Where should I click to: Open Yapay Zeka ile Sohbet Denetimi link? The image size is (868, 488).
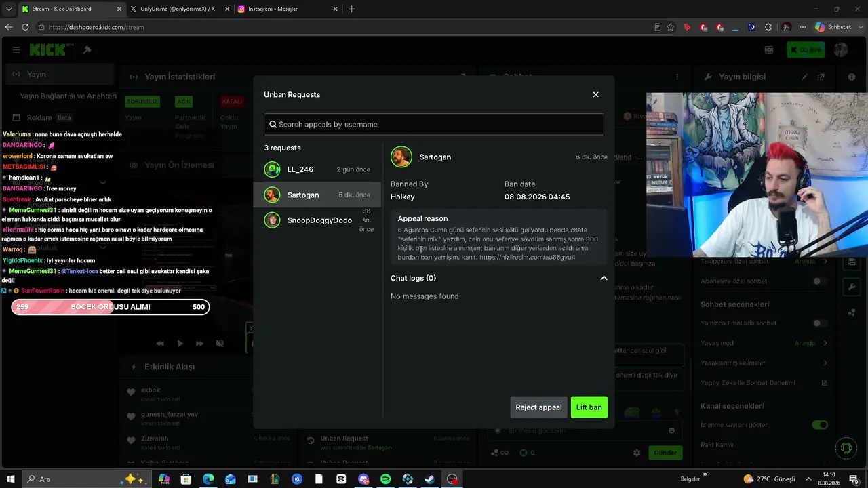[764, 383]
